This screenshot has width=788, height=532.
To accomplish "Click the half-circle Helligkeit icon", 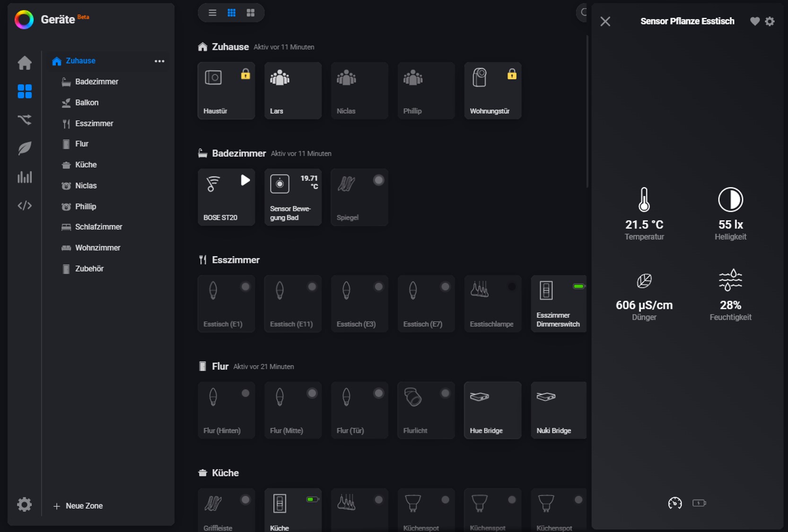I will pos(730,199).
